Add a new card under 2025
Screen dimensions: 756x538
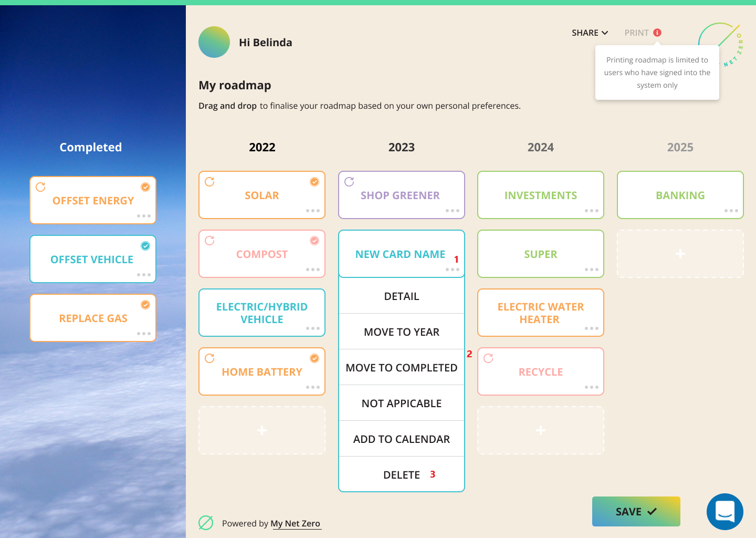(680, 254)
